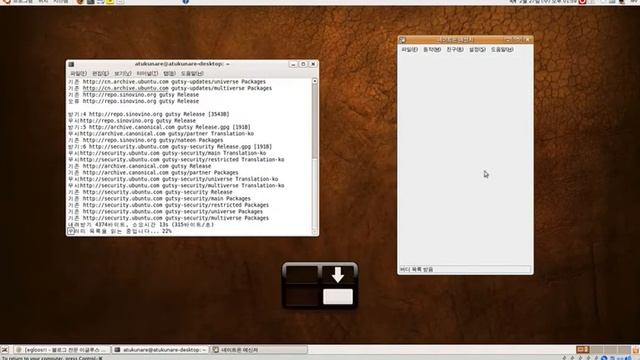This screenshot has height=360, width=640.
Task: Click the messenger status bar '버디 목록 받음'
Action: coord(465,269)
